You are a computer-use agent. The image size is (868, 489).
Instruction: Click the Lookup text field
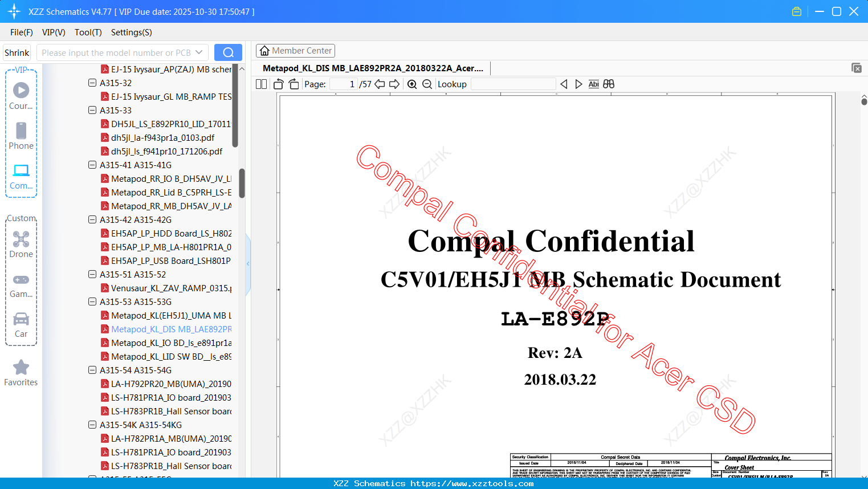[513, 84]
